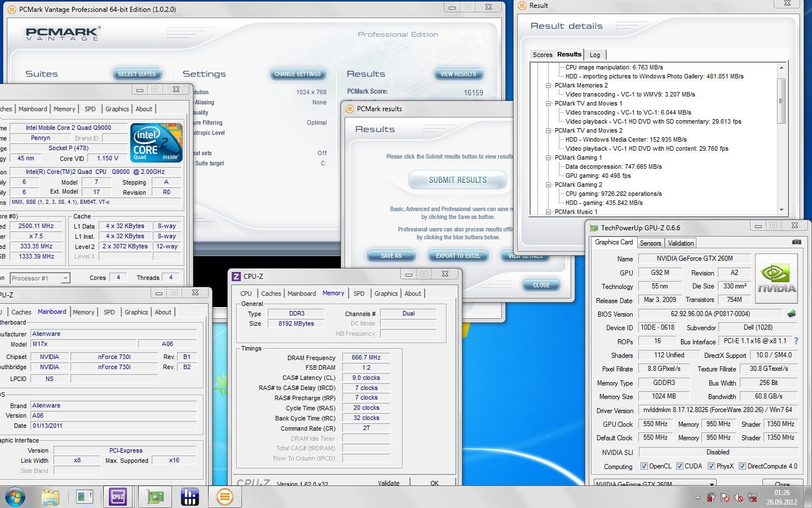812x508 pixels.
Task: Click the GPU-Z BIOS save chip icon
Action: coord(792,314)
